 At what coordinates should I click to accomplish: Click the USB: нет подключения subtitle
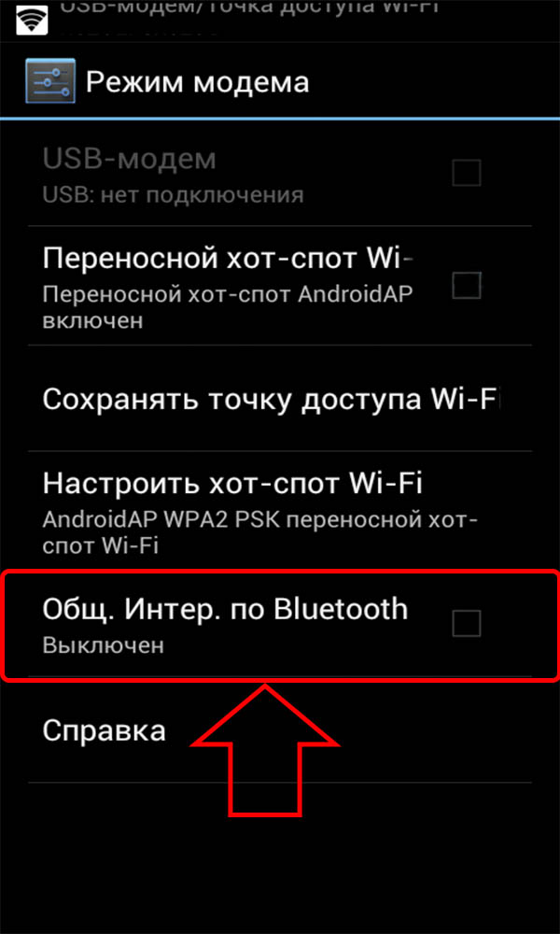pos(174,195)
